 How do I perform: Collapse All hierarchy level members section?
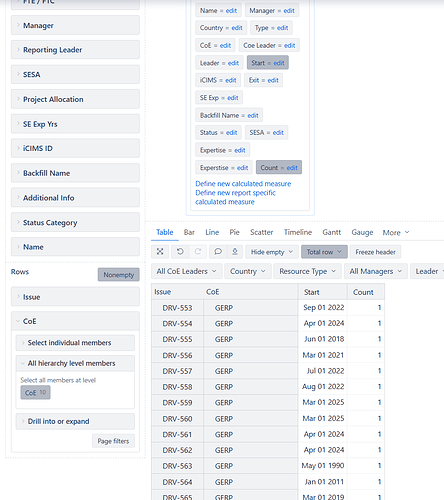click(75, 363)
